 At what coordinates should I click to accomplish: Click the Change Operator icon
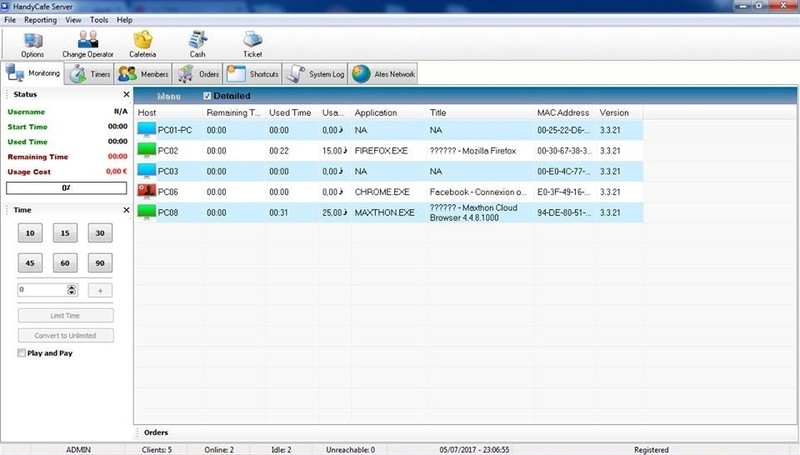[x=88, y=39]
